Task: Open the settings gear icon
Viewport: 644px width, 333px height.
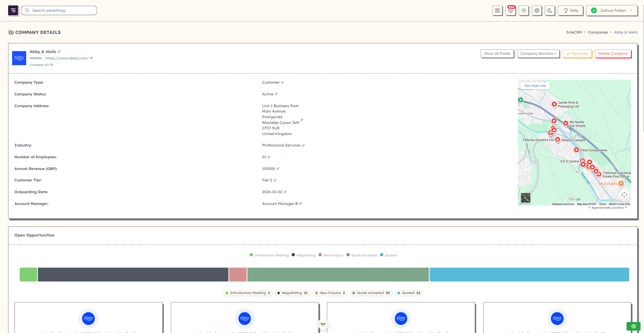Action: click(x=537, y=10)
